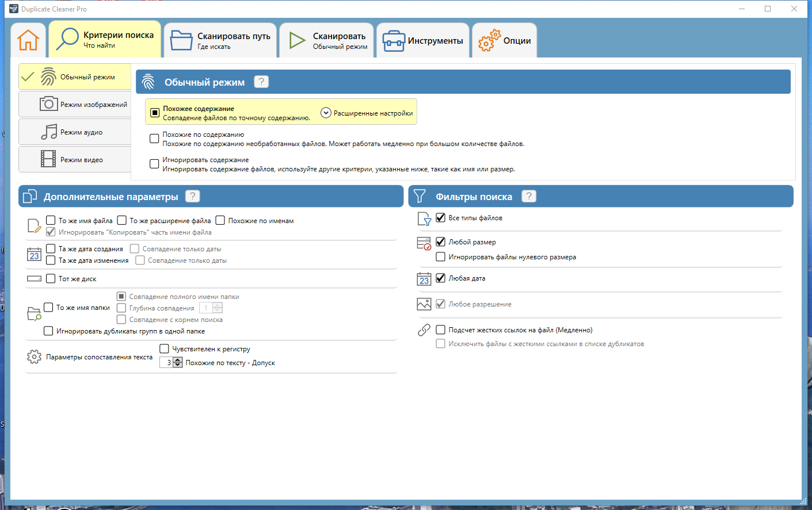Click the camera icon for Режим изображений
812x510 pixels.
click(x=48, y=103)
